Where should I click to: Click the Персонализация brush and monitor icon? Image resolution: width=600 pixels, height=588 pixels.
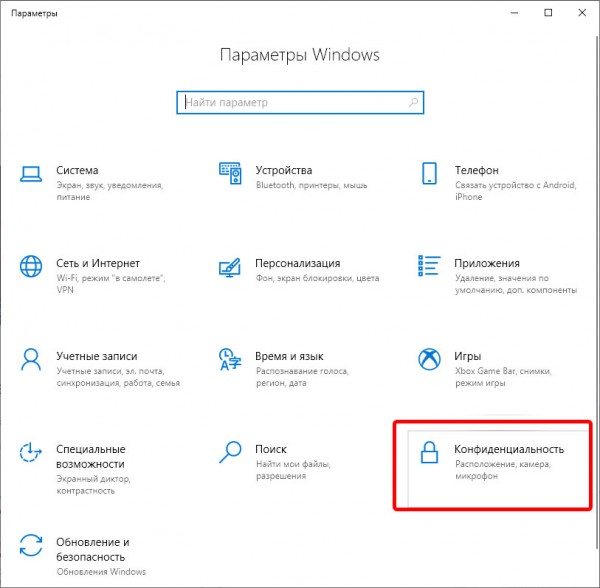[230, 267]
